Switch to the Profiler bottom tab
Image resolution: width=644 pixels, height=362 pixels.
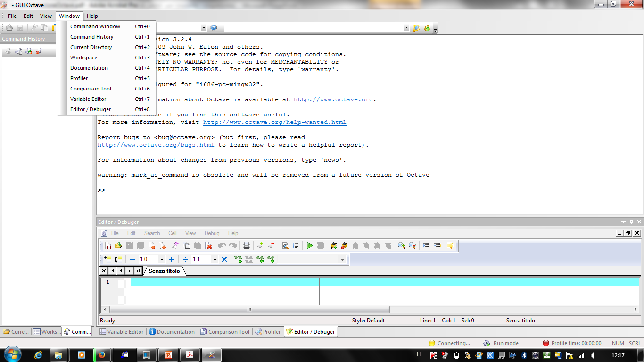[268, 332]
